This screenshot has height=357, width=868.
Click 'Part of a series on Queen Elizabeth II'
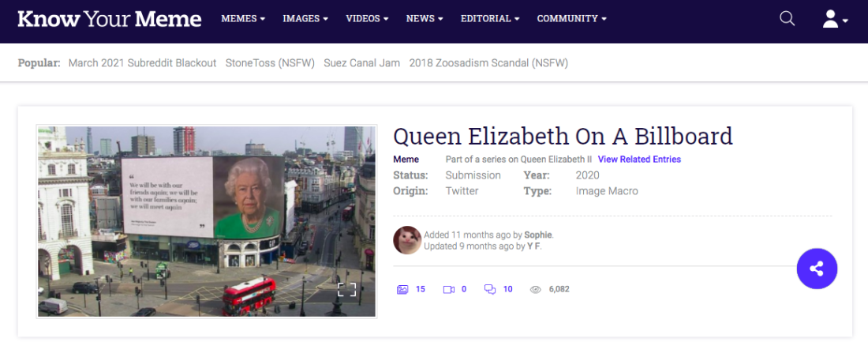click(x=518, y=159)
